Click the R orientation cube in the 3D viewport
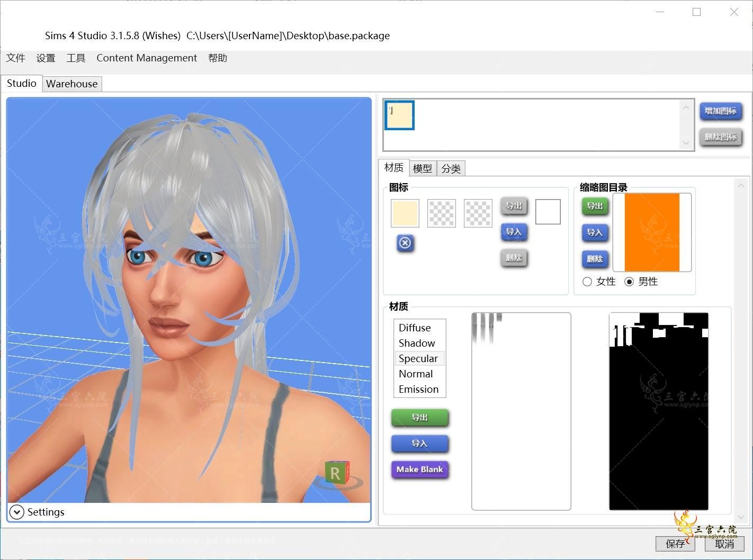Image resolution: width=753 pixels, height=560 pixels. 337,472
